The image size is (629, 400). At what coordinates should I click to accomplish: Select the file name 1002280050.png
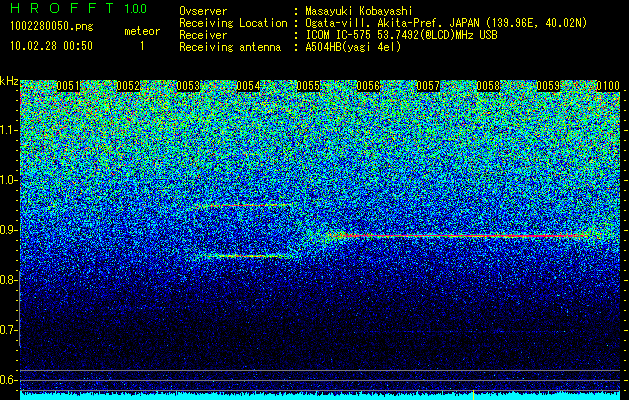[52, 27]
